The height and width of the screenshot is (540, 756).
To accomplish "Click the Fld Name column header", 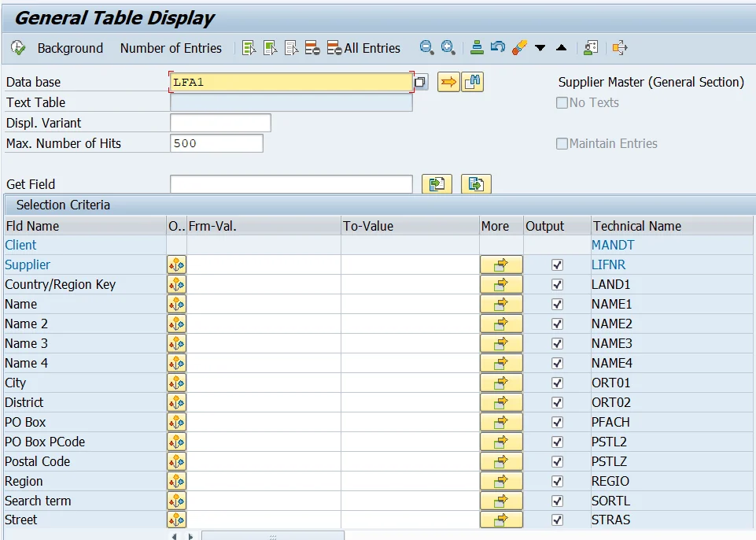I will (x=85, y=226).
